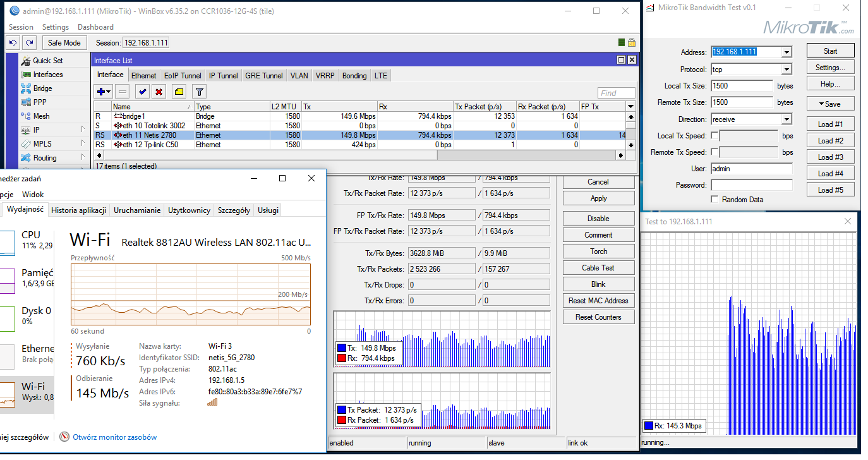This screenshot has height=460, width=868.
Task: Expand the Direction dropdown showing receive
Action: point(787,119)
